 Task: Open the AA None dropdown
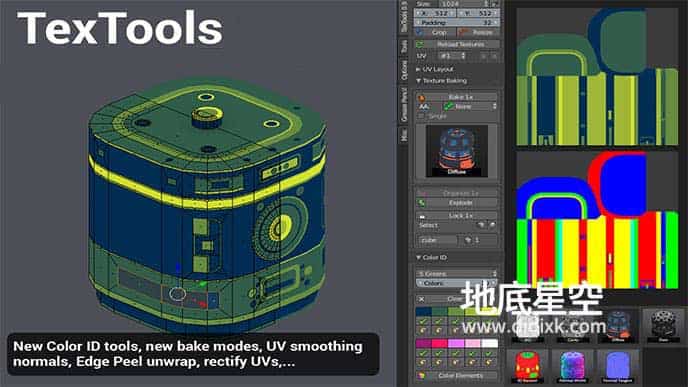pyautogui.click(x=470, y=107)
